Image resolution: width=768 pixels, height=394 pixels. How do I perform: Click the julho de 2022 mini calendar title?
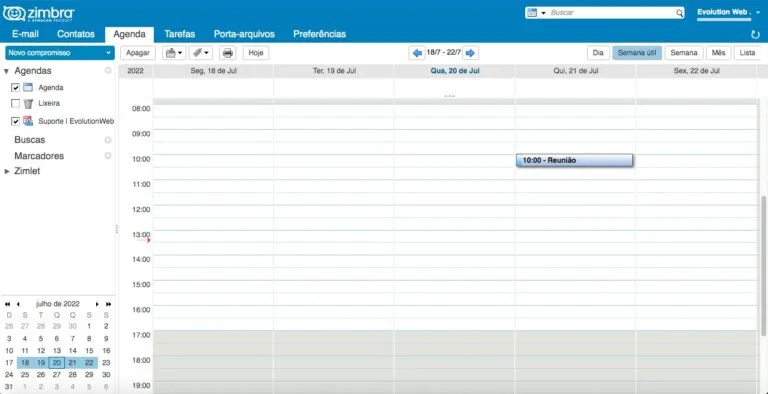[x=58, y=304]
